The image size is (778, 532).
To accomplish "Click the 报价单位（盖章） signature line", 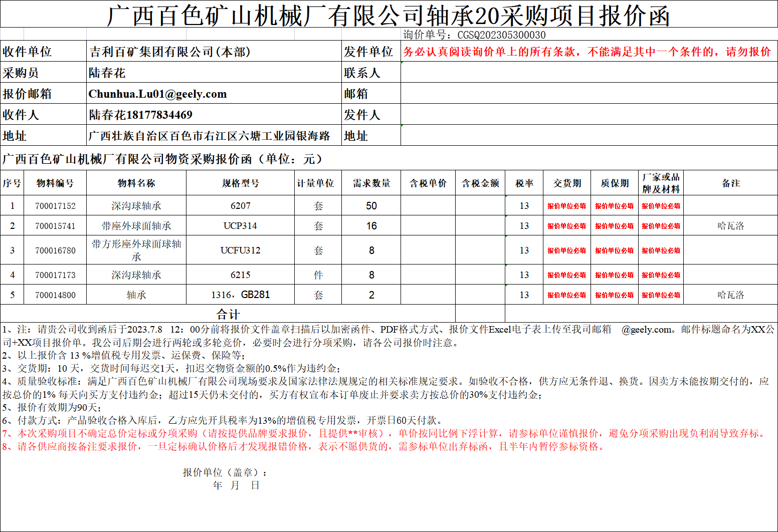I will point(225,472).
